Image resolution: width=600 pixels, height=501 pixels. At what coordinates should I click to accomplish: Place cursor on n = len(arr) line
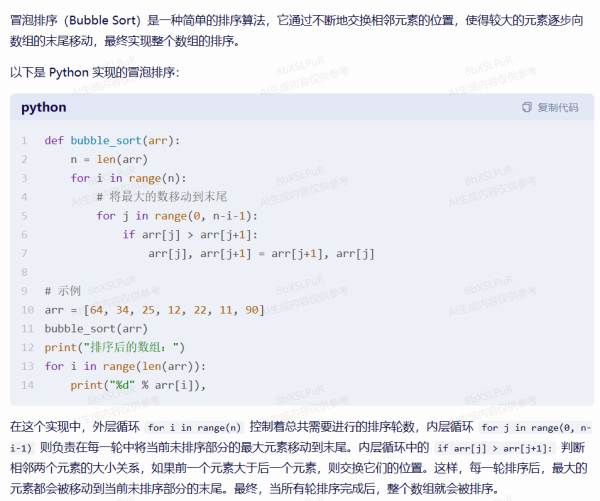[x=109, y=160]
